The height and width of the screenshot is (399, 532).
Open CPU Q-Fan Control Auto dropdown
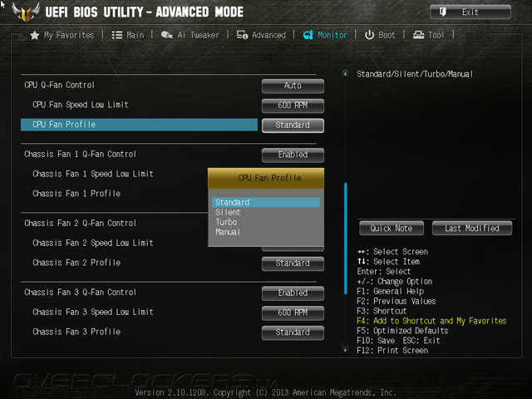click(293, 86)
